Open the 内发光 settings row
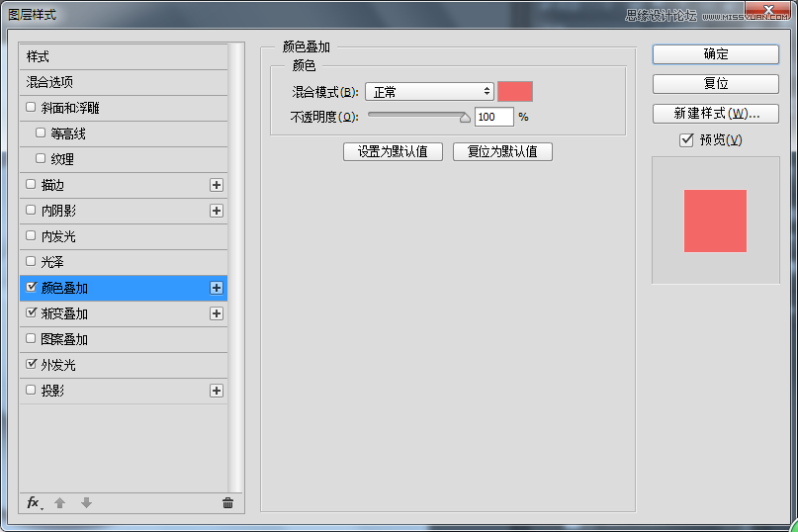The image size is (798, 532). click(124, 236)
